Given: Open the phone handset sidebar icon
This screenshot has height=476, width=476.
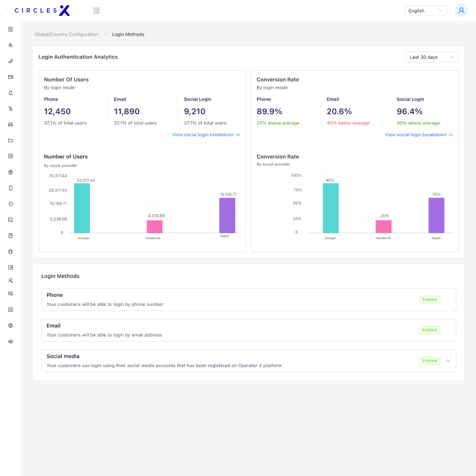Looking at the screenshot, I should point(11,61).
